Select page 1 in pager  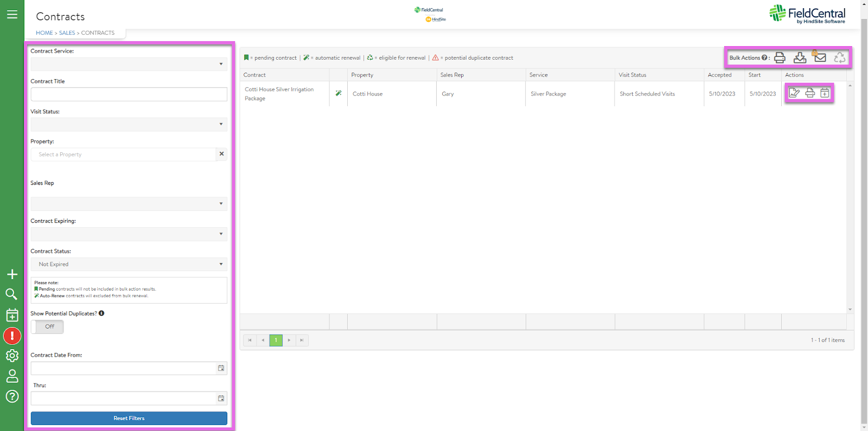click(276, 340)
